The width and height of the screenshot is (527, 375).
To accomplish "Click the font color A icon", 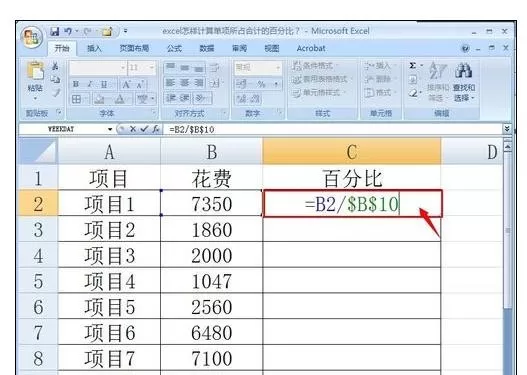I will [x=119, y=99].
